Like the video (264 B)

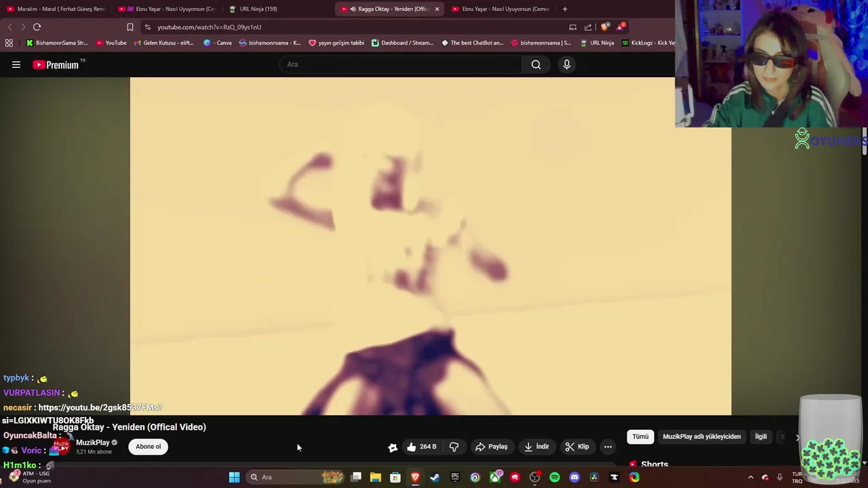click(421, 447)
